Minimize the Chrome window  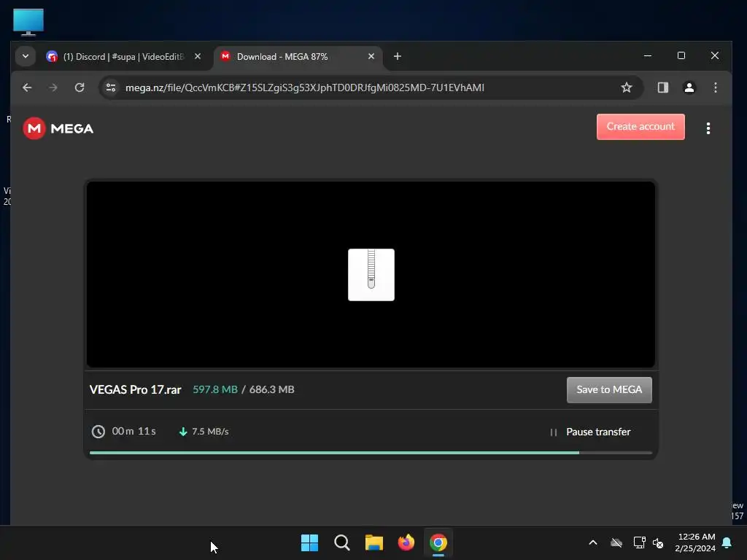(648, 55)
